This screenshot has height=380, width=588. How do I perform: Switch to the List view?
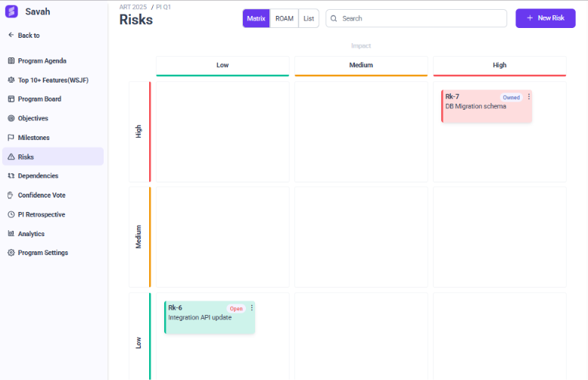pyautogui.click(x=309, y=18)
